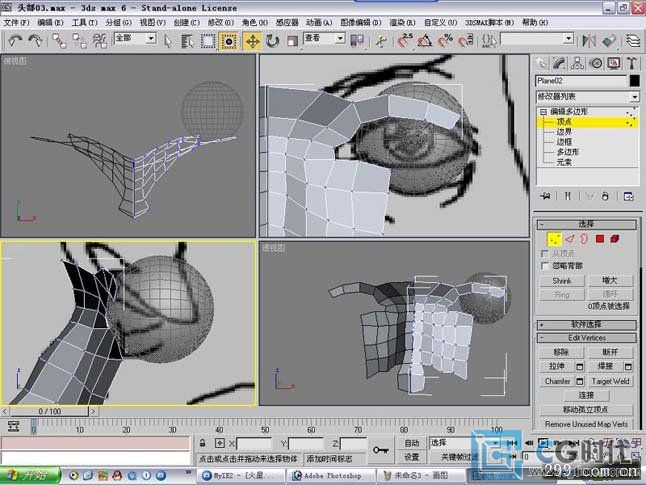Image resolution: width=646 pixels, height=485 pixels.
Task: Click the 移动孤立顶点 button
Action: click(x=586, y=410)
